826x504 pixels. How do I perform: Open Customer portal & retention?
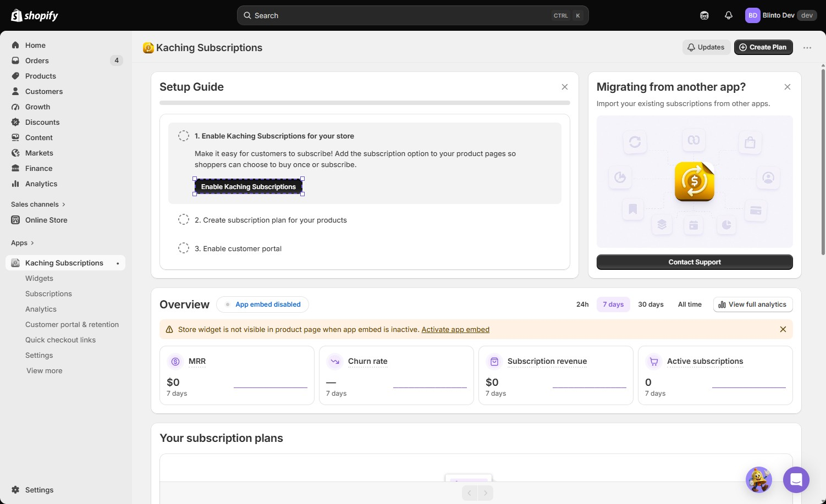tap(72, 324)
